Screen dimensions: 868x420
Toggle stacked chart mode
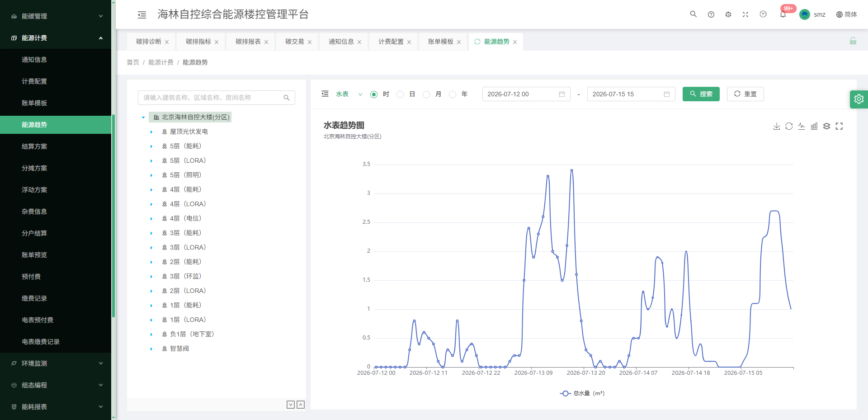[x=826, y=126]
